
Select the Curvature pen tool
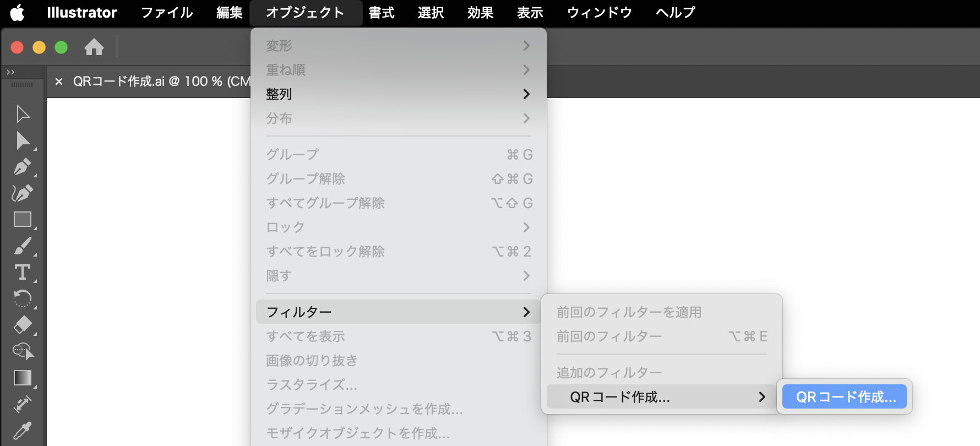pos(23,193)
